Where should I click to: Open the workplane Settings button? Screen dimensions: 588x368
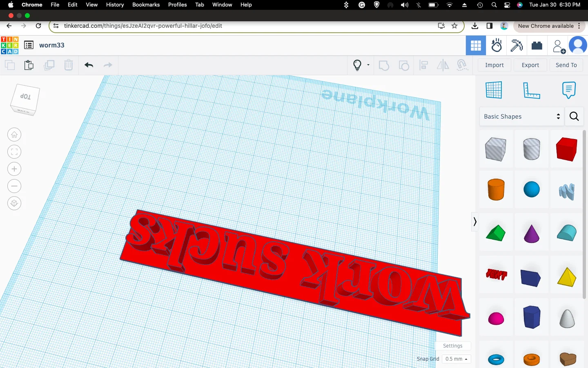coord(453,346)
